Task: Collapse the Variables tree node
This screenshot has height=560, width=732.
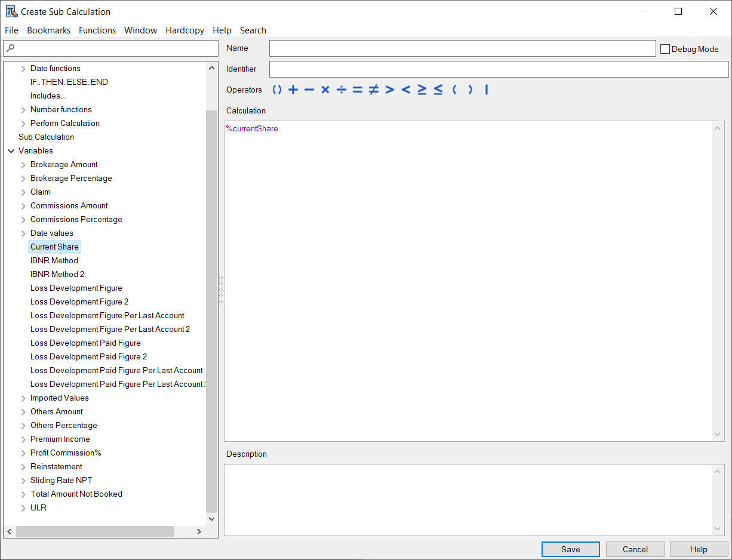Action: point(11,151)
